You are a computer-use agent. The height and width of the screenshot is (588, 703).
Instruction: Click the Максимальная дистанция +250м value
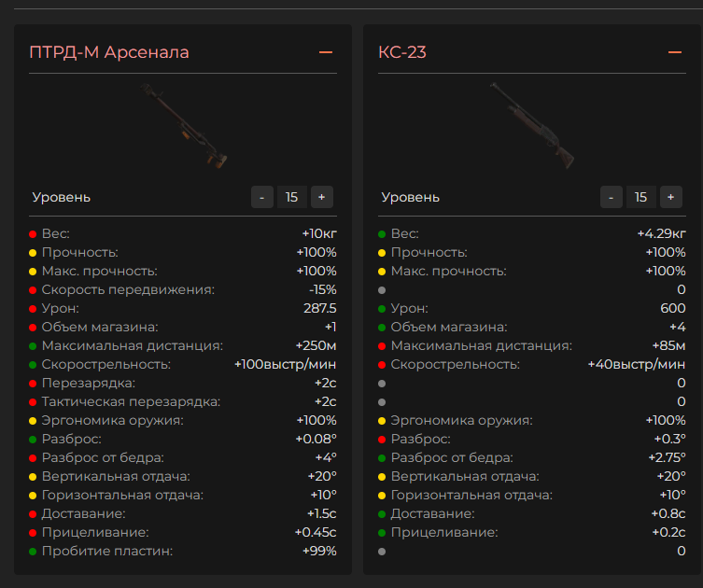click(x=317, y=345)
